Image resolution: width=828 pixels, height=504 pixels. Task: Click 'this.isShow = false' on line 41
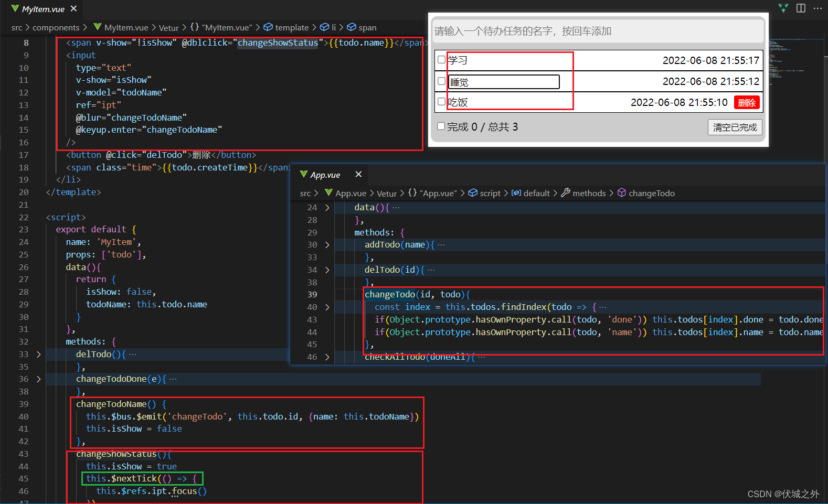pyautogui.click(x=134, y=428)
